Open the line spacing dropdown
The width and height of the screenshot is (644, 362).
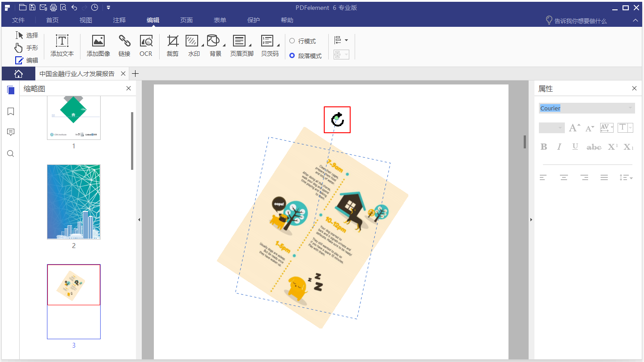(x=626, y=178)
